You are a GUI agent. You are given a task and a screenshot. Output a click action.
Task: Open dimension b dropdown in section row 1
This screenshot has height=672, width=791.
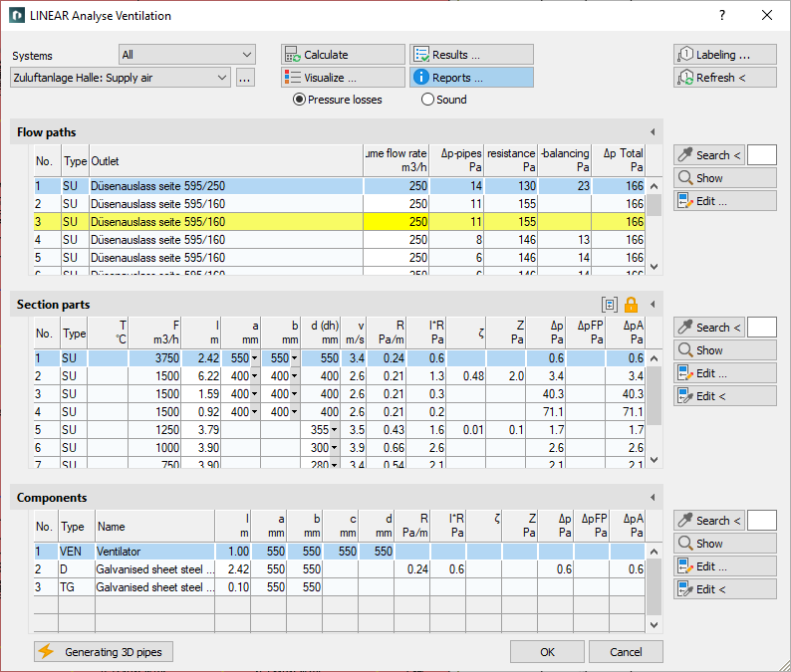point(294,358)
